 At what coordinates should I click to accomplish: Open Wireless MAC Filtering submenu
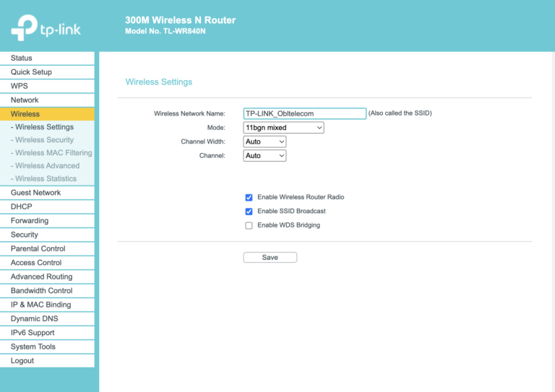(53, 153)
